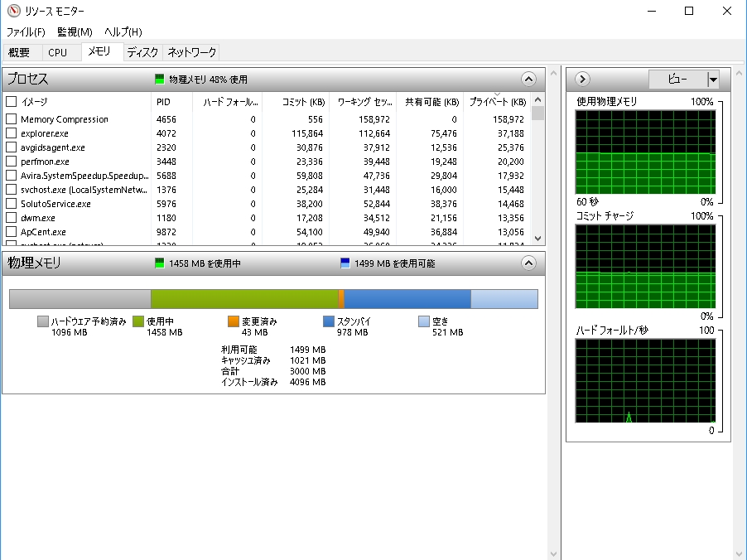Collapse the 物理メモリ section with its chevron
The width and height of the screenshot is (747, 560).
point(528,263)
